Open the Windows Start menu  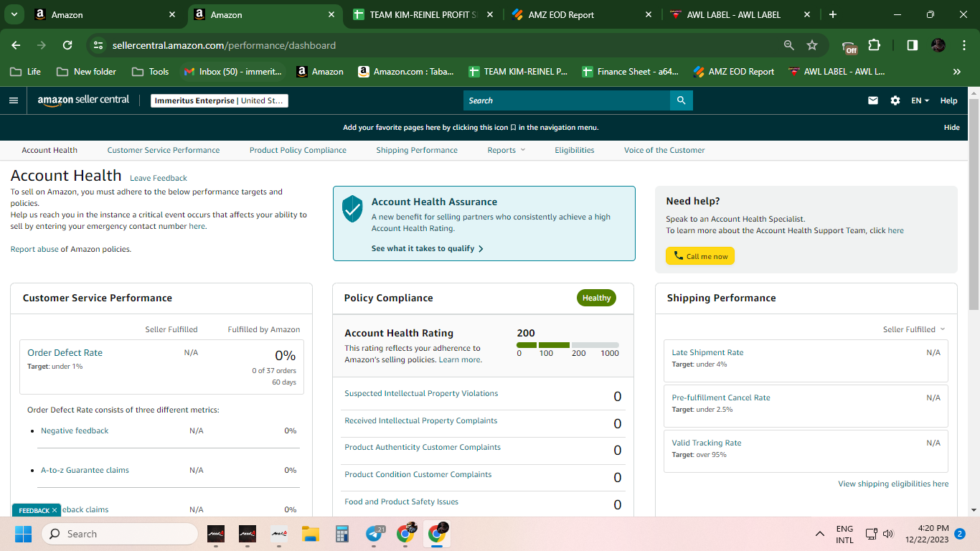point(23,534)
